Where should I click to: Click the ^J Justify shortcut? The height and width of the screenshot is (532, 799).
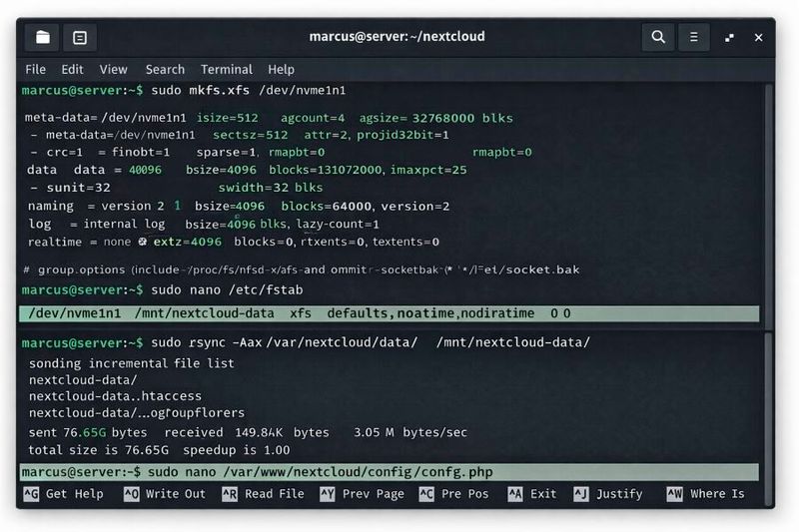pos(608,494)
